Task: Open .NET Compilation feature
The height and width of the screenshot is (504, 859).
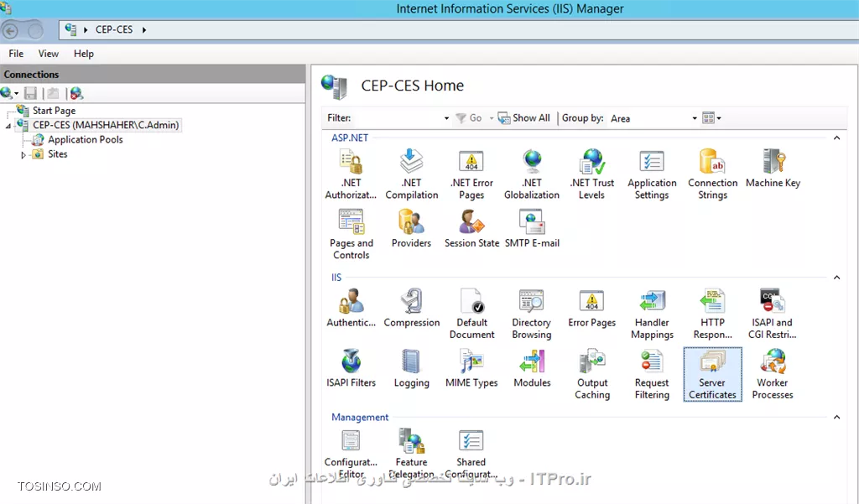Action: point(411,174)
